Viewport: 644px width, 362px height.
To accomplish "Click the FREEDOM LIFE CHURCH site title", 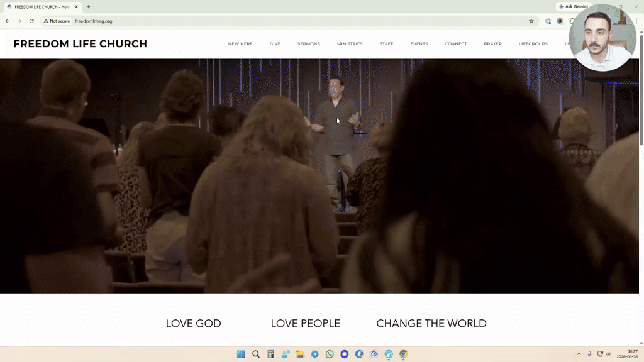I will click(80, 43).
